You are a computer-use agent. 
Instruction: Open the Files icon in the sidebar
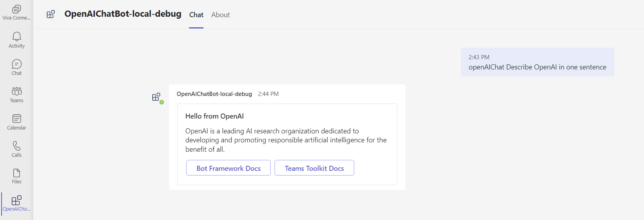16,176
